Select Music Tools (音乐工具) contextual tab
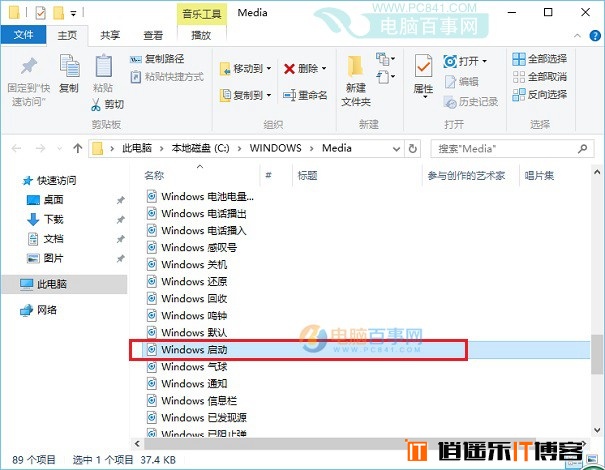 202,14
